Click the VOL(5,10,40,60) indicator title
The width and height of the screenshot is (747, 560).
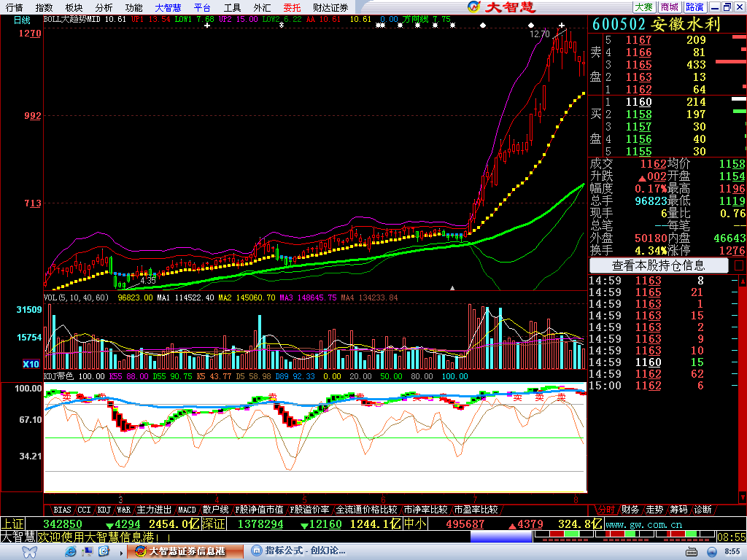tap(76, 297)
